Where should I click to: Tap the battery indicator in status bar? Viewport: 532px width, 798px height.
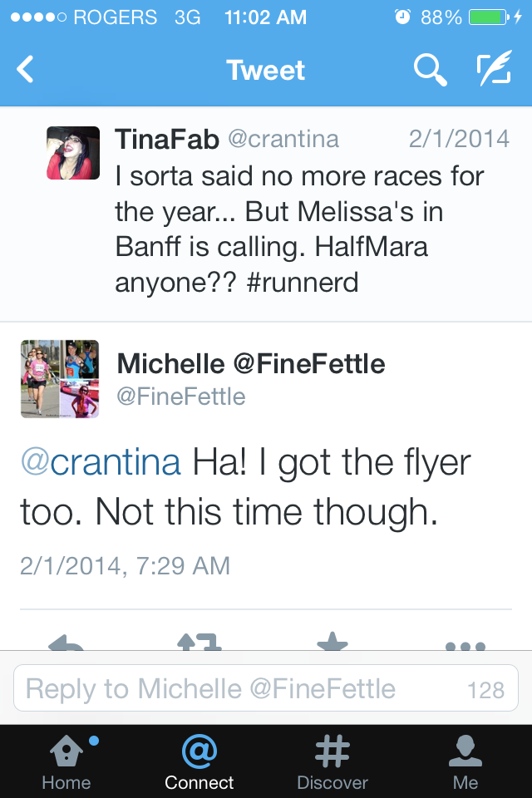489,17
